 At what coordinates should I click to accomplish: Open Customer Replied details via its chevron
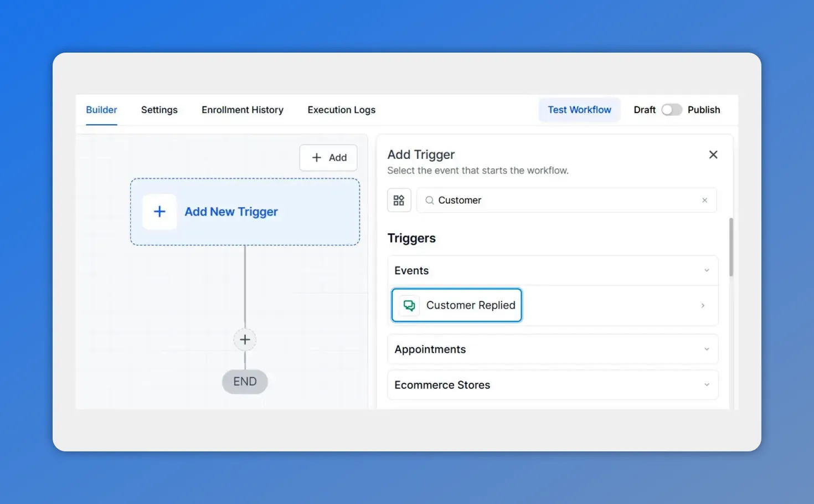703,305
